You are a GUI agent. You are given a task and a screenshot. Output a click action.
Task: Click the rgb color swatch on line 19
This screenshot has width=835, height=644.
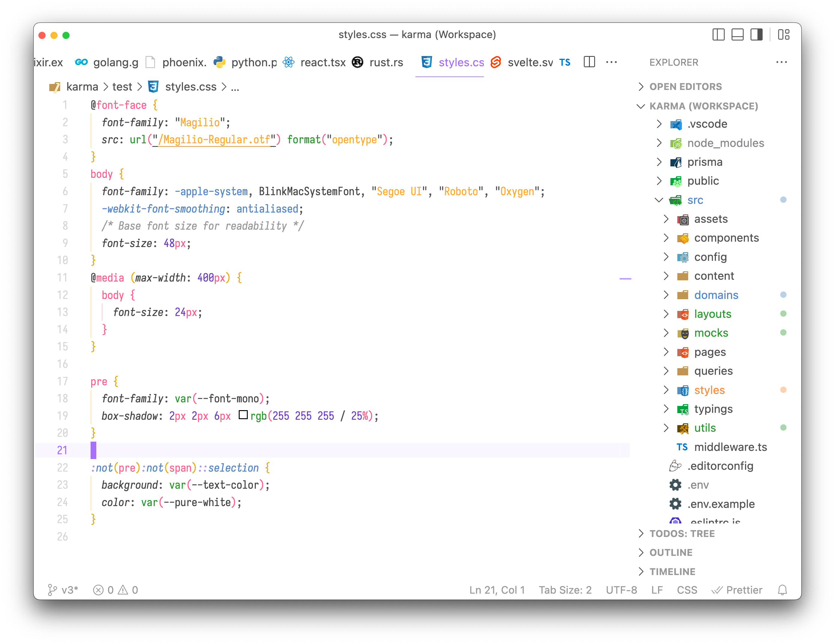[x=243, y=415]
